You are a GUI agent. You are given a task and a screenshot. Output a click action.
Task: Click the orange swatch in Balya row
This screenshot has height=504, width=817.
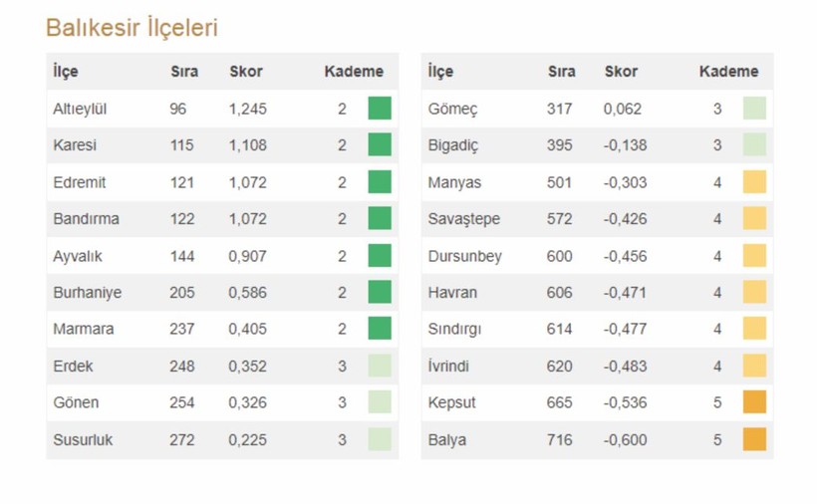tap(754, 439)
